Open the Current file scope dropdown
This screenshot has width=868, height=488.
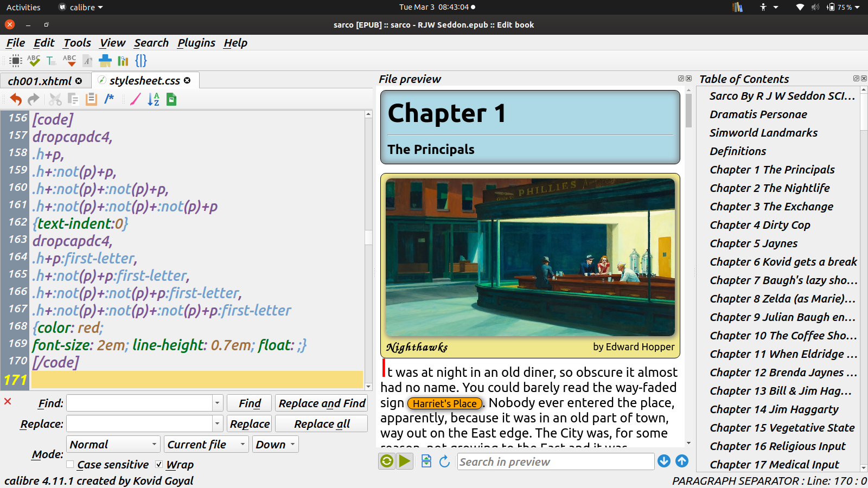[206, 445]
